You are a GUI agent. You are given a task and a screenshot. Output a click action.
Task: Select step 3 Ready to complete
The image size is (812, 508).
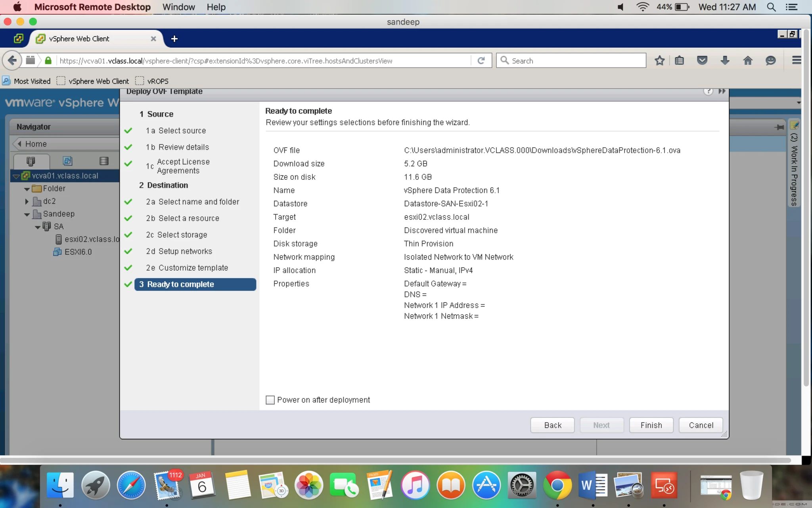point(195,284)
